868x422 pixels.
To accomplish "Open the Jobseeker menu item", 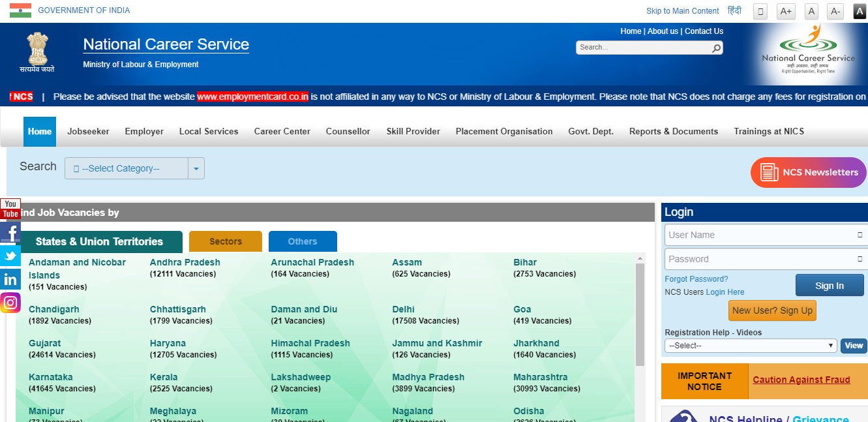I will [88, 131].
